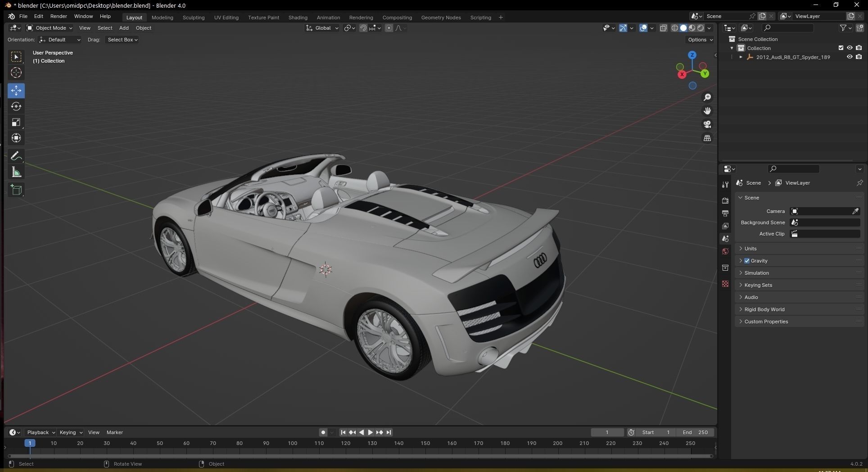This screenshot has width=868, height=472.
Task: Toggle camera view icon
Action: pyautogui.click(x=707, y=124)
